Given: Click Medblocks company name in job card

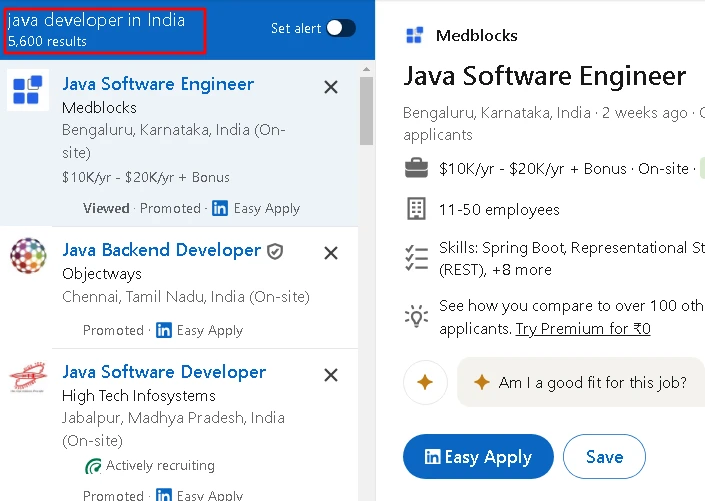Looking at the screenshot, I should tap(99, 107).
